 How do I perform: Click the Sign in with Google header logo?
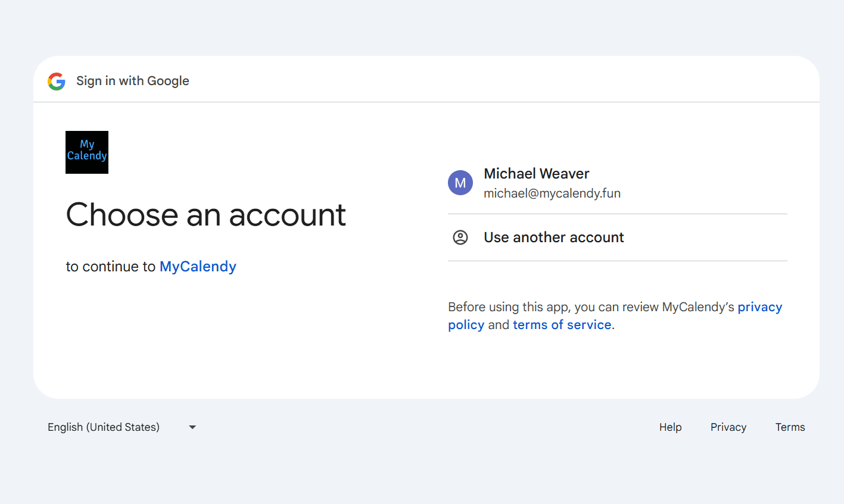(57, 81)
